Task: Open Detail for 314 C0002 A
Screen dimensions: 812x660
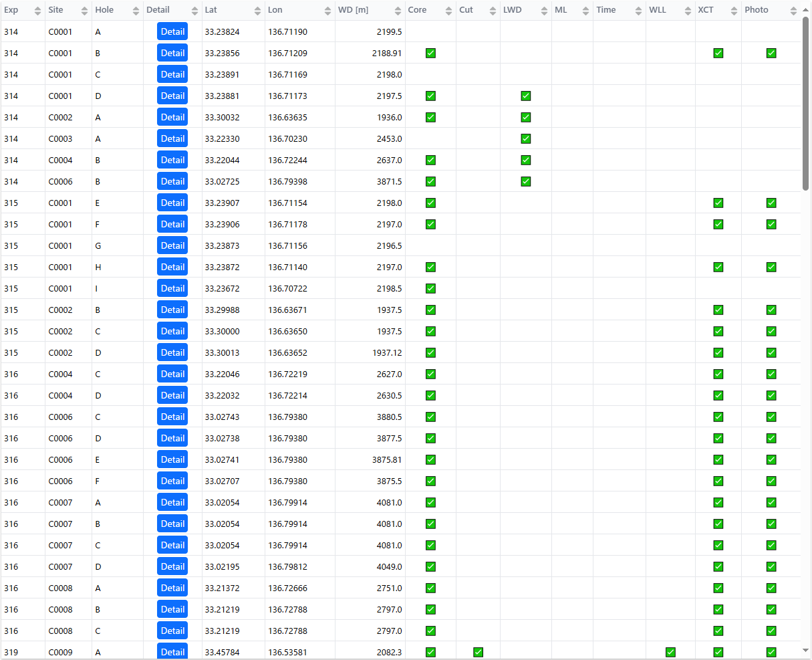Action: [x=172, y=117]
